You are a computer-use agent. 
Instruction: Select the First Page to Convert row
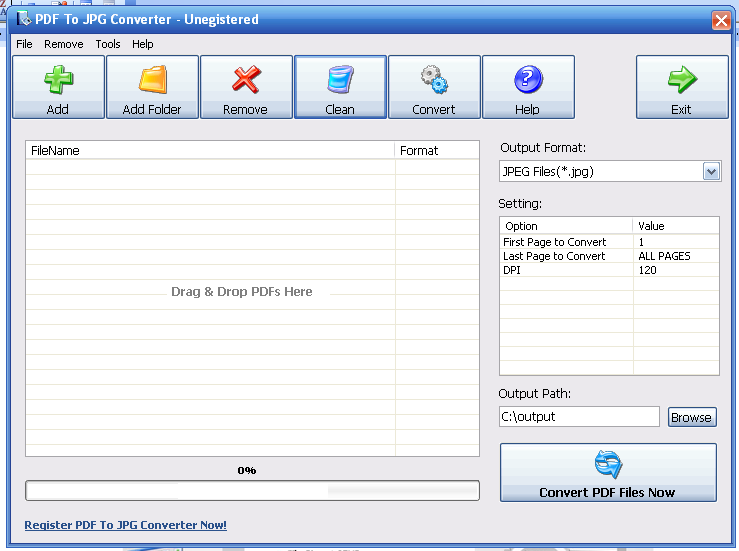coord(609,242)
